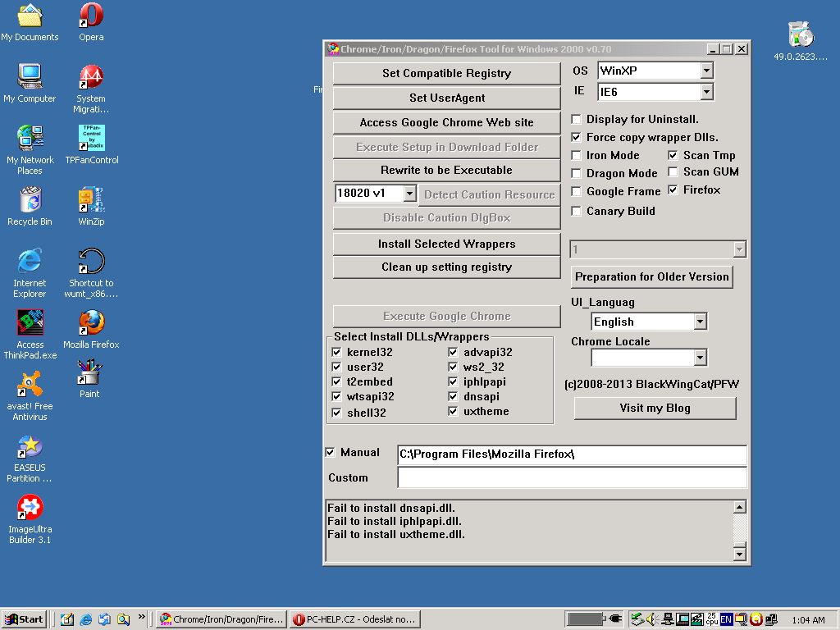Launch TPFanControl desktop shortcut

point(91,139)
